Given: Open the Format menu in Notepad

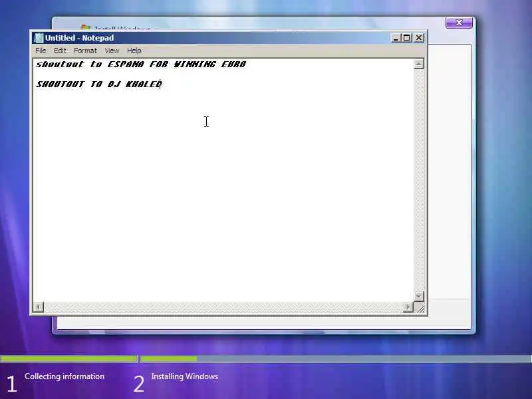Looking at the screenshot, I should click(86, 51).
